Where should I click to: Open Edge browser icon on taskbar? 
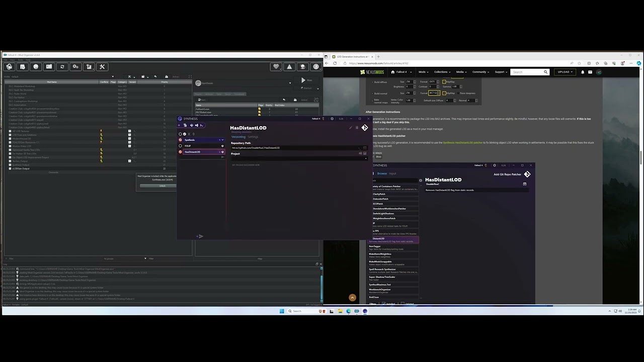point(348,311)
